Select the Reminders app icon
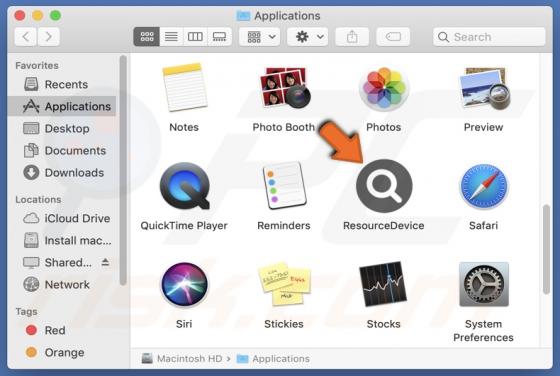This screenshot has width=560, height=376. tap(284, 185)
